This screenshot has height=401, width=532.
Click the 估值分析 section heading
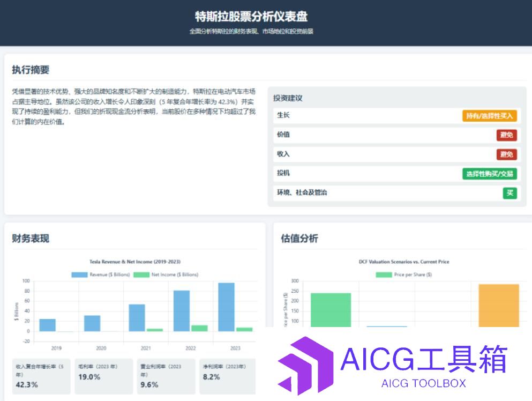(x=299, y=239)
